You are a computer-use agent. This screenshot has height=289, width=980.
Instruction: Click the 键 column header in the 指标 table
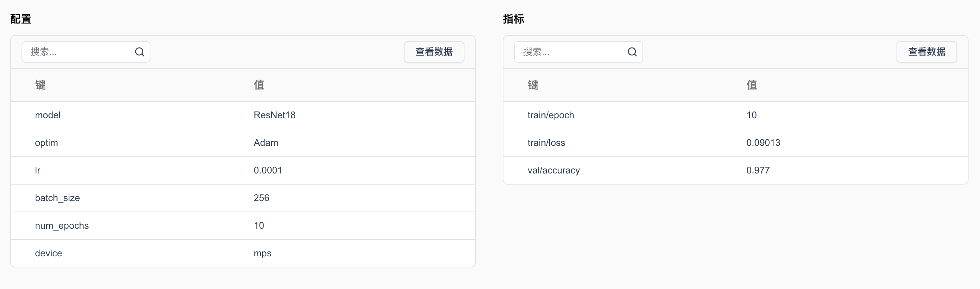(533, 85)
